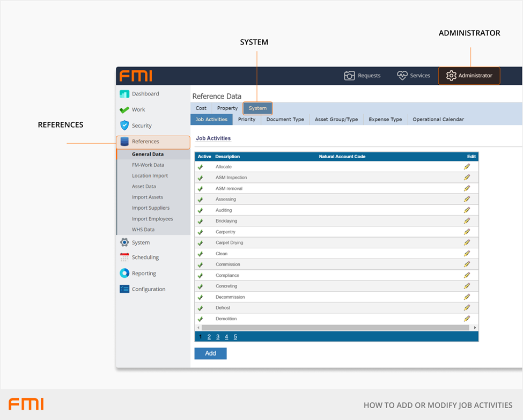Open the Reporting sidebar icon

pos(124,273)
